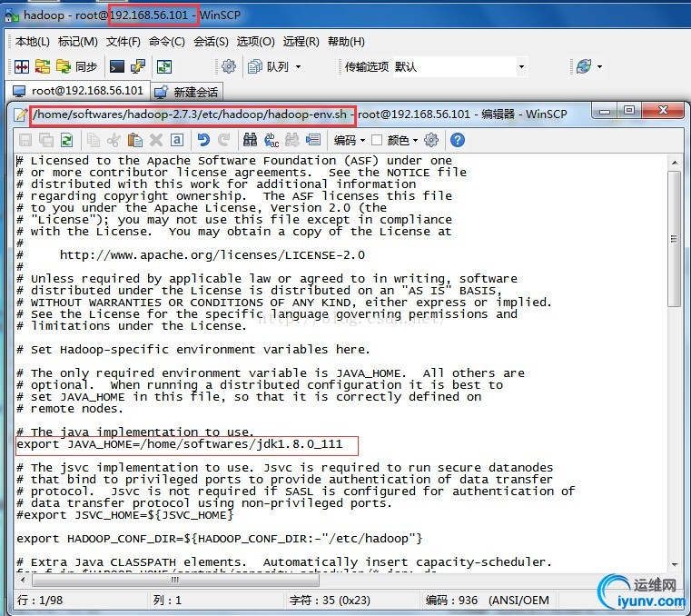
Task: Click the export HADOOP_CONF_DIR line
Action: click(220, 539)
